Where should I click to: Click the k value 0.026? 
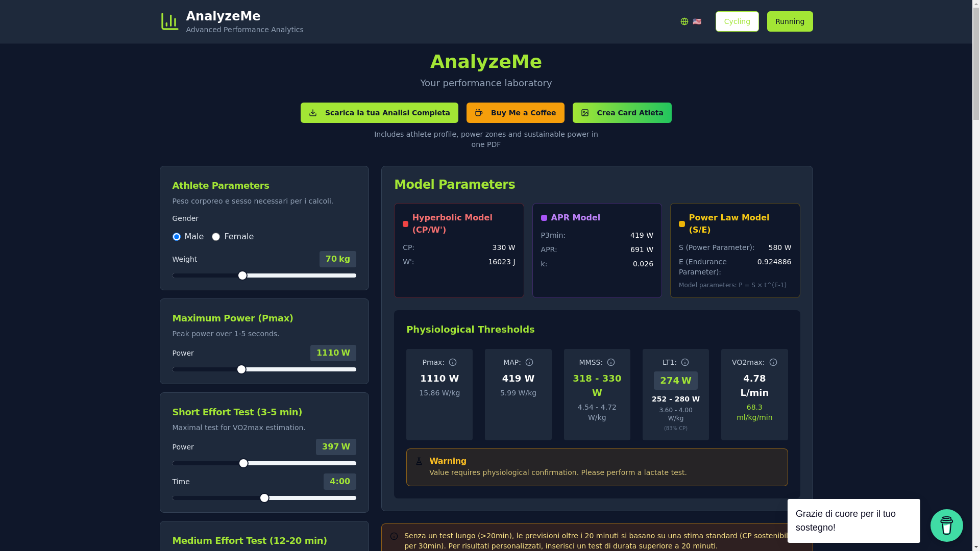coord(643,264)
